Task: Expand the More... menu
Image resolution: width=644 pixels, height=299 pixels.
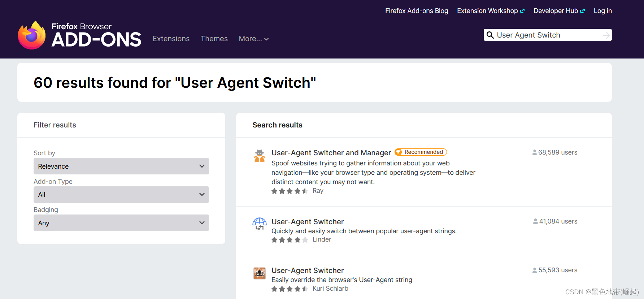Action: [x=254, y=39]
